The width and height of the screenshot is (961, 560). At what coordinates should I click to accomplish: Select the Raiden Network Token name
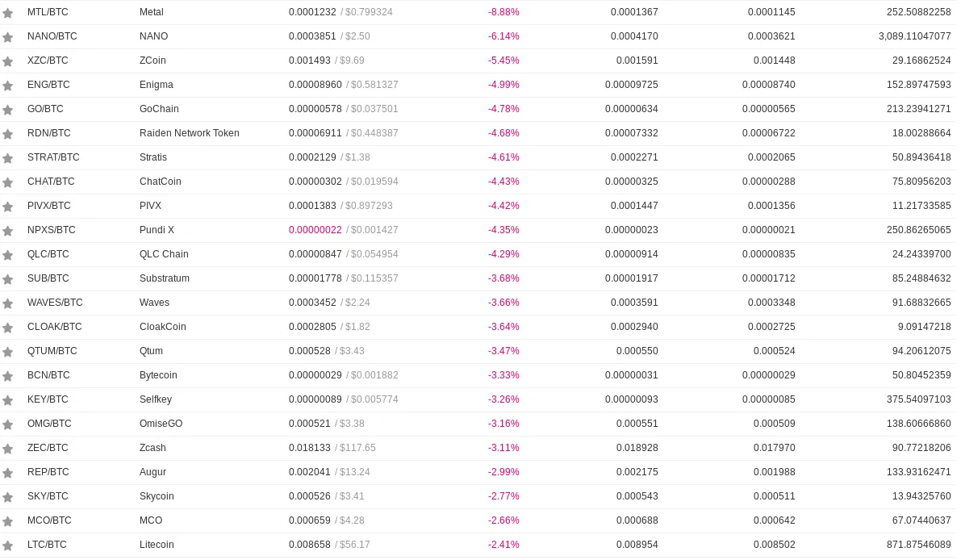(190, 133)
